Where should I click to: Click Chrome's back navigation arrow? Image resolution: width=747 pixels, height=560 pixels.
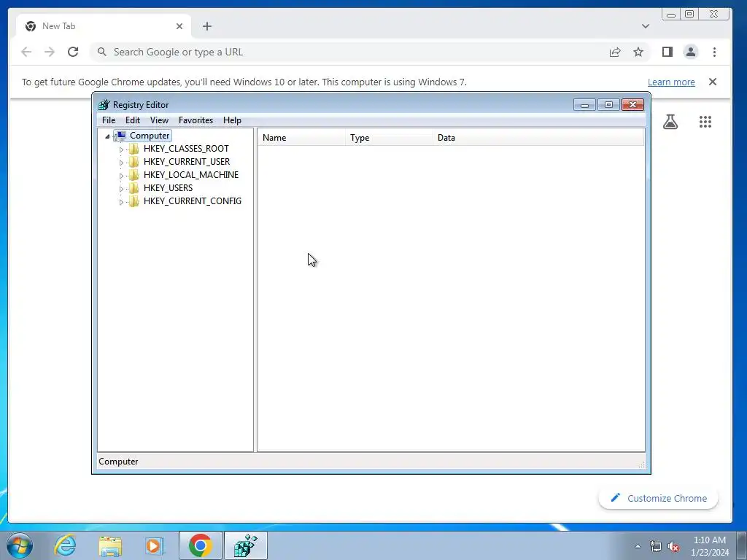pos(26,52)
